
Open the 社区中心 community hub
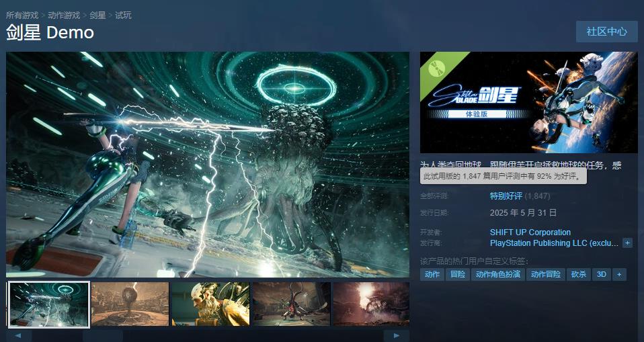coord(606,32)
